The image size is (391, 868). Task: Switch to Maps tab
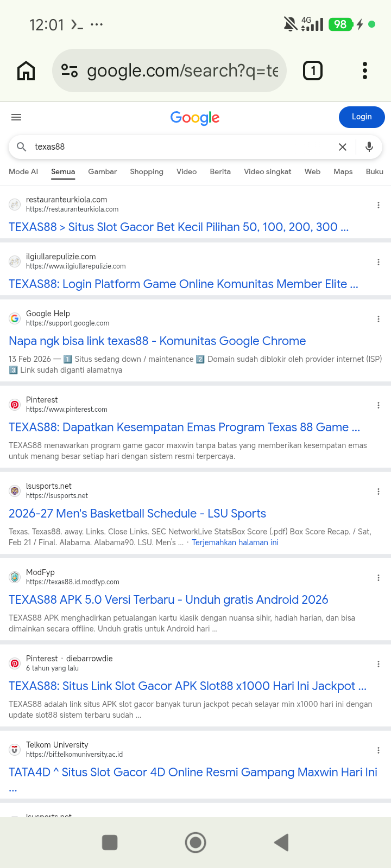tap(343, 171)
